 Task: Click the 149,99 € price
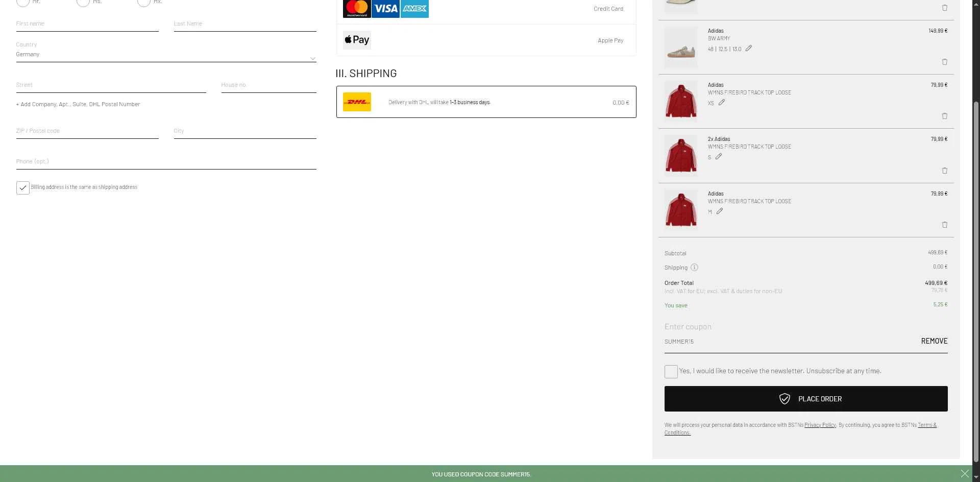tap(938, 31)
